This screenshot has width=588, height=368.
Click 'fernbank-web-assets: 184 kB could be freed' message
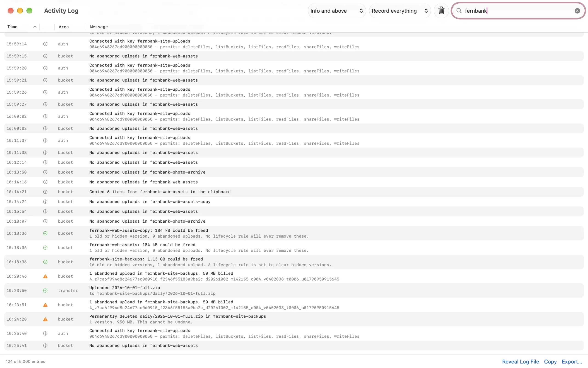142,244
